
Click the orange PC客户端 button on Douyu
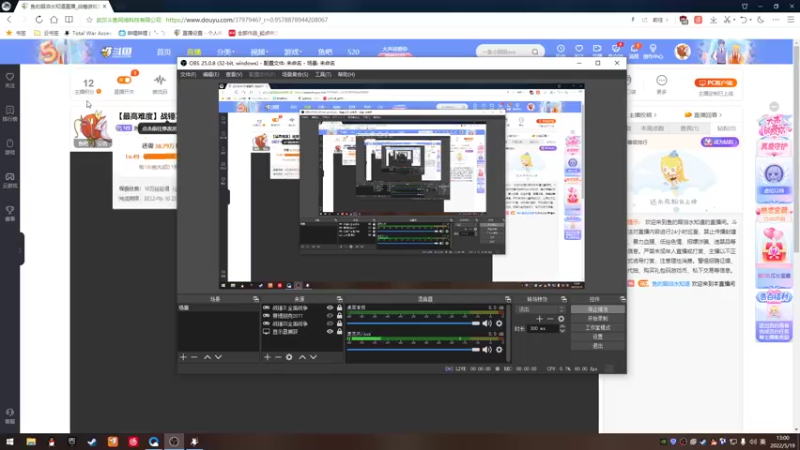click(715, 83)
